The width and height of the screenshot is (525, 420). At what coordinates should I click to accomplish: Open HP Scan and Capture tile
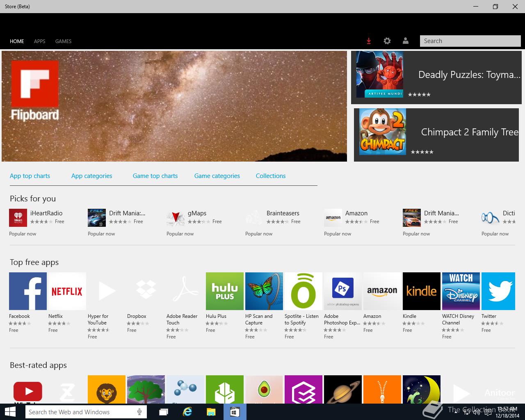pyautogui.click(x=264, y=291)
